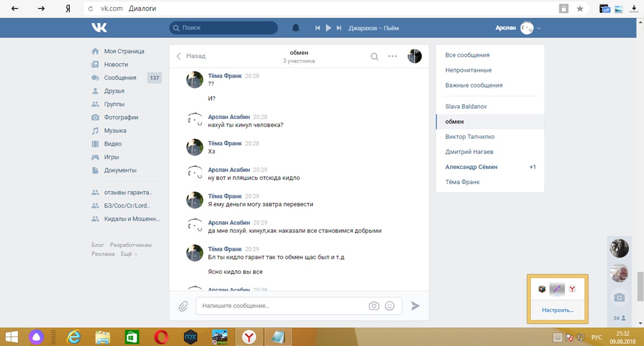This screenshot has width=644, height=346.
Task: Play the current track in header
Action: pyautogui.click(x=329, y=28)
